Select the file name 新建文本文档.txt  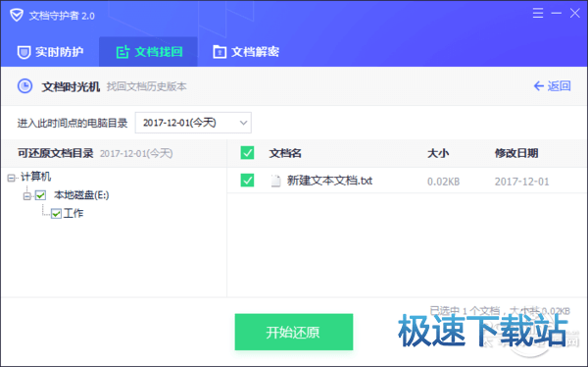(329, 181)
